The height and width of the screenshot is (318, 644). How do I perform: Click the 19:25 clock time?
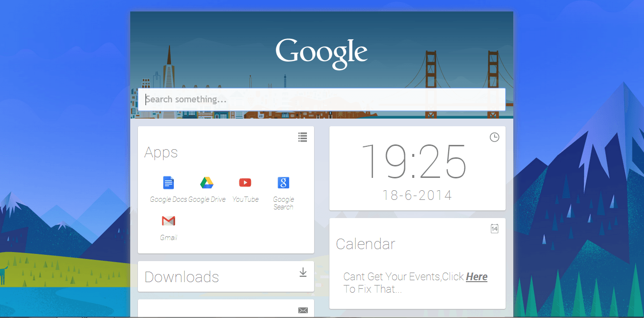point(414,161)
